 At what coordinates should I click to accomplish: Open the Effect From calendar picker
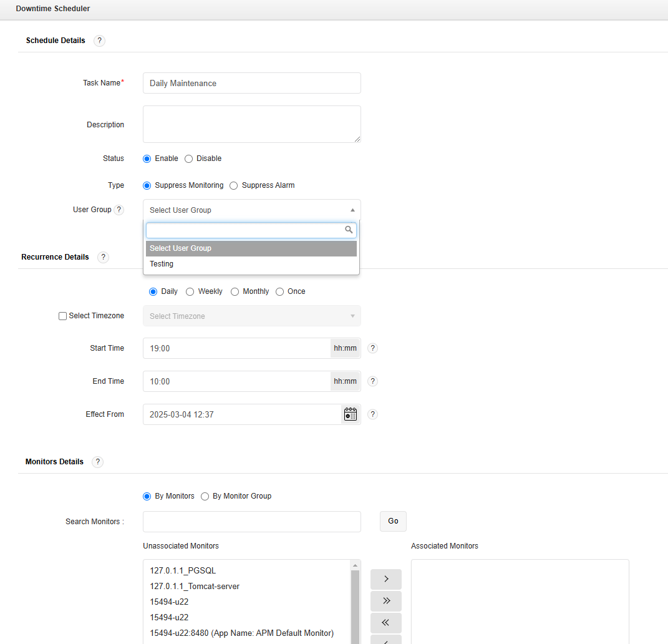350,414
